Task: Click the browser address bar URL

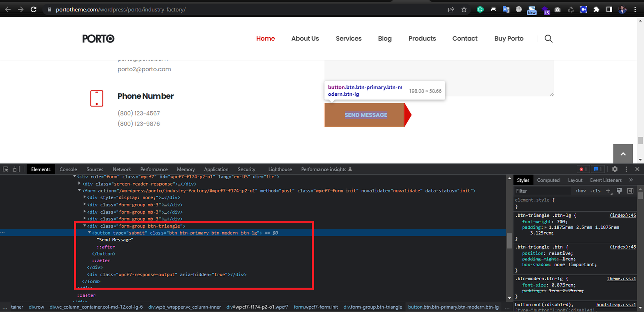Action: coord(121,9)
